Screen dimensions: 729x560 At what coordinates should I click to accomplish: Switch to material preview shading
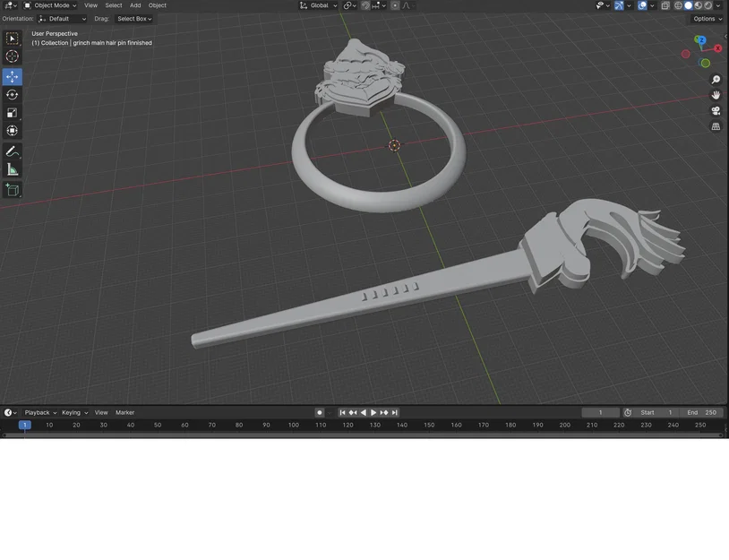pos(699,5)
